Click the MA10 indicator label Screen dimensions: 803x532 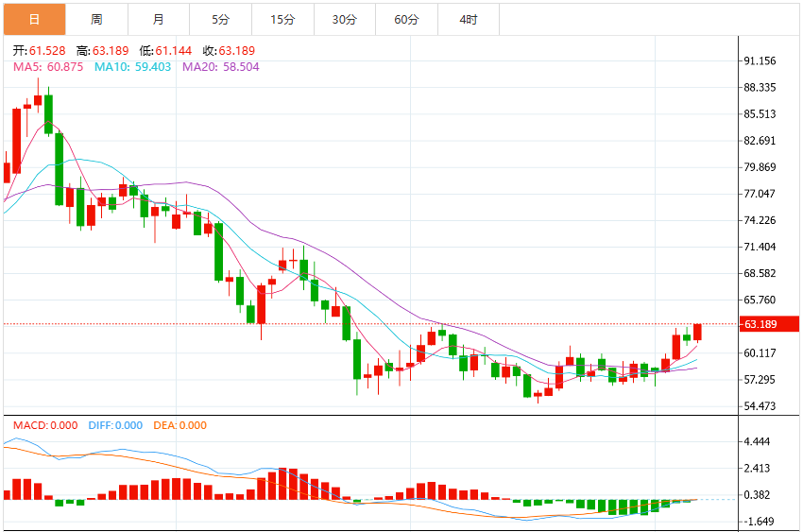pos(132,67)
